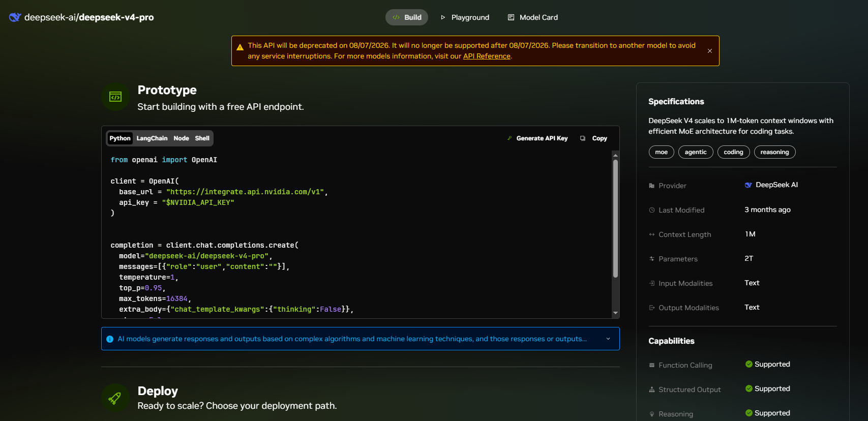Click the base_url string in the code
The height and width of the screenshot is (421, 868).
pyautogui.click(x=245, y=192)
